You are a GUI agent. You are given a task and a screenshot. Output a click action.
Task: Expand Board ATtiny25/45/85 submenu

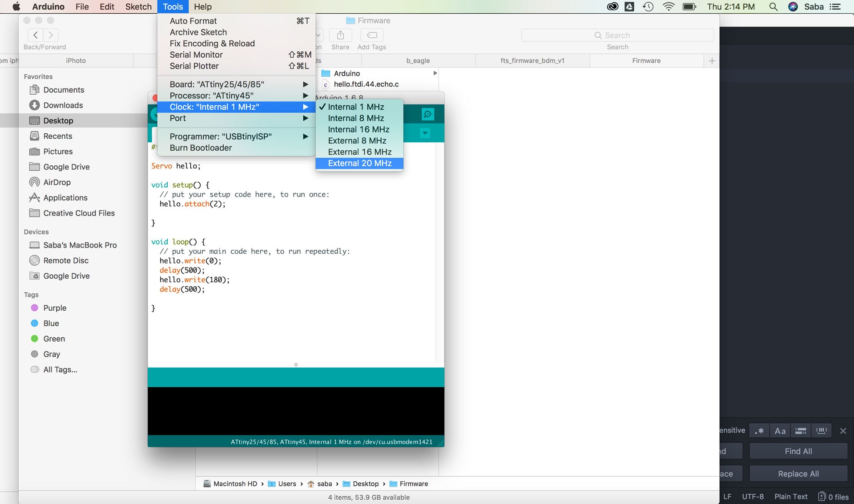click(x=237, y=84)
